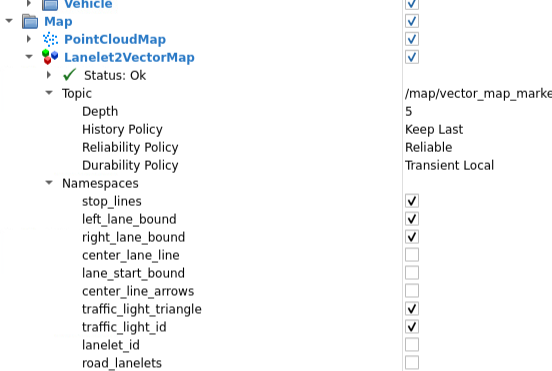Click the green Status Ok checkmark icon
Screen dimensions: 552x371
pos(69,75)
